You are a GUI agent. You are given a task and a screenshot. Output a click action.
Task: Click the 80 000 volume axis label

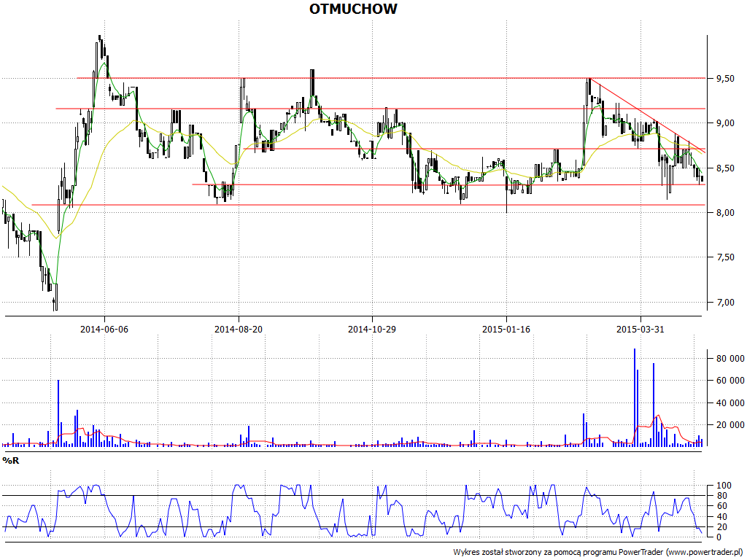pyautogui.click(x=730, y=359)
